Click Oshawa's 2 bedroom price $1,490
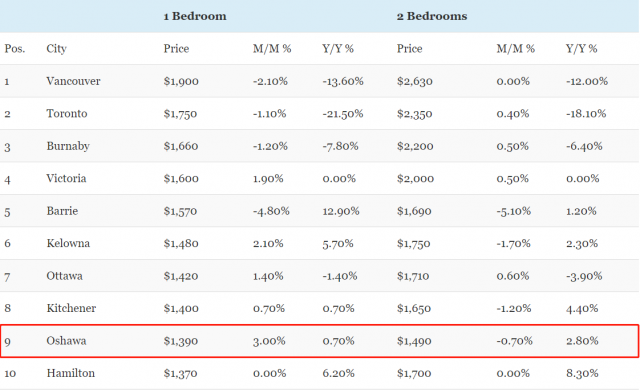The height and width of the screenshot is (390, 640). pyautogui.click(x=414, y=341)
